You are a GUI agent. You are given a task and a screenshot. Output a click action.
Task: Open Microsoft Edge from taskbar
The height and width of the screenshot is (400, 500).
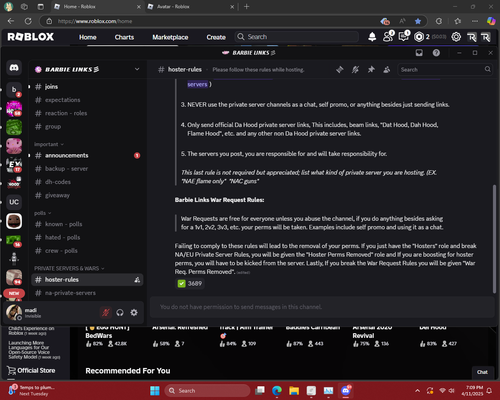(x=276, y=391)
